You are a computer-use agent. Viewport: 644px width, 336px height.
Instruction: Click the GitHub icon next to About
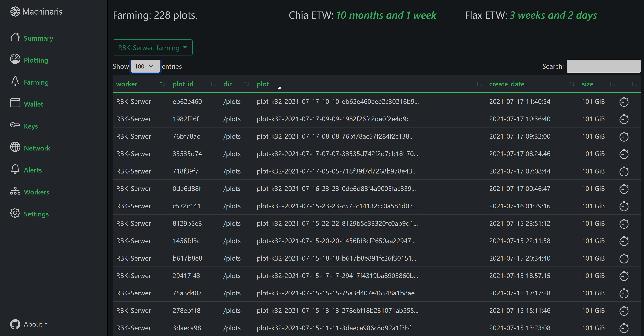[15, 324]
